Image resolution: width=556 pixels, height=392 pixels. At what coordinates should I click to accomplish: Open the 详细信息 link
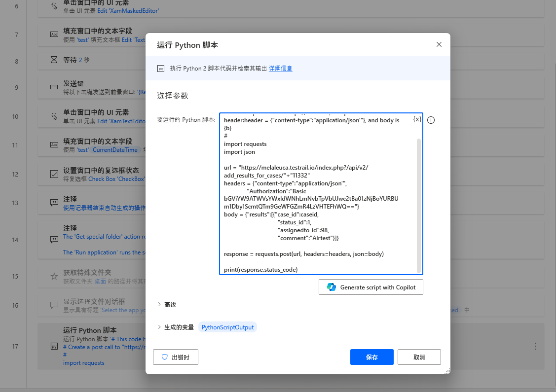[x=281, y=69]
